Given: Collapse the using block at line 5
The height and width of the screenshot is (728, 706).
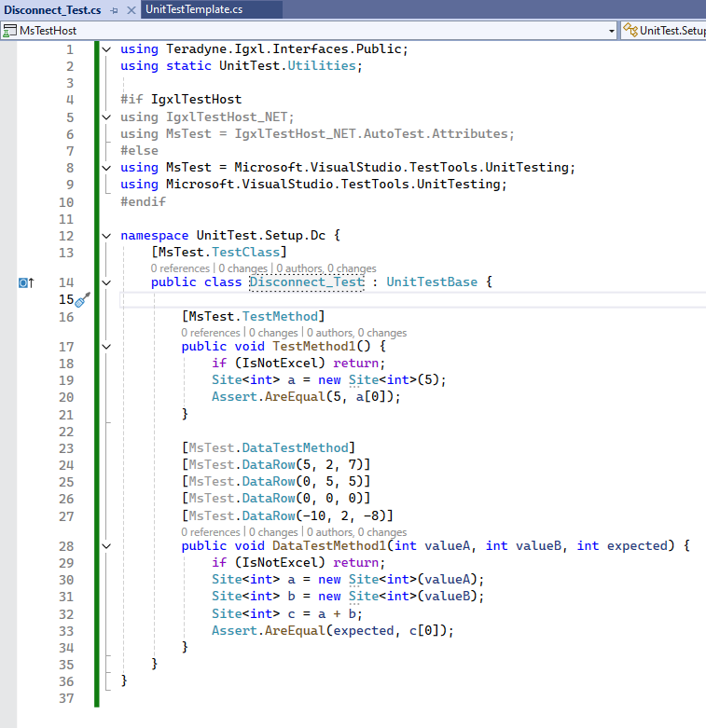Looking at the screenshot, I should point(107,117).
